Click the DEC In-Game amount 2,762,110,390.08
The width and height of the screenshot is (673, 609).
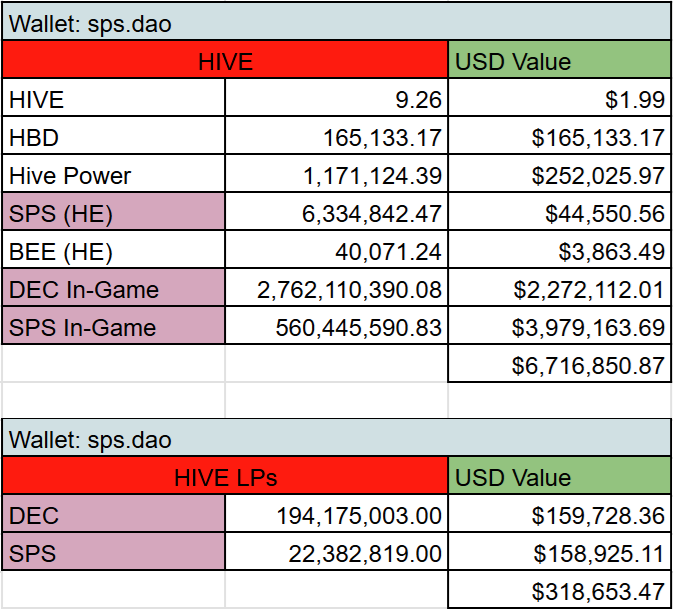pos(336,287)
